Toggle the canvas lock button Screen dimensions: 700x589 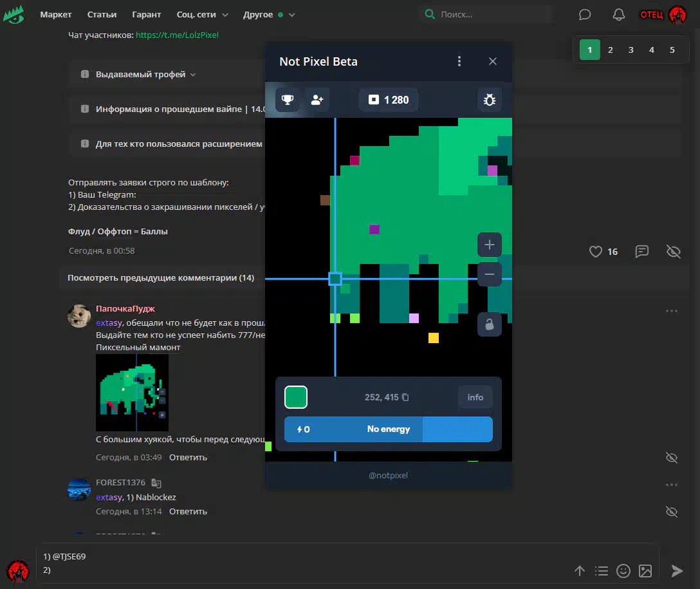pos(489,324)
